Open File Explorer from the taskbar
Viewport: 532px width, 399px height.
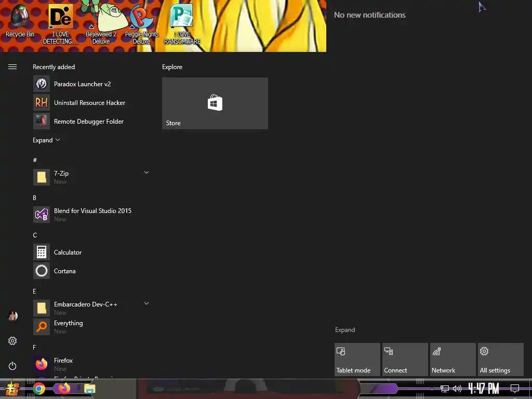click(x=89, y=389)
